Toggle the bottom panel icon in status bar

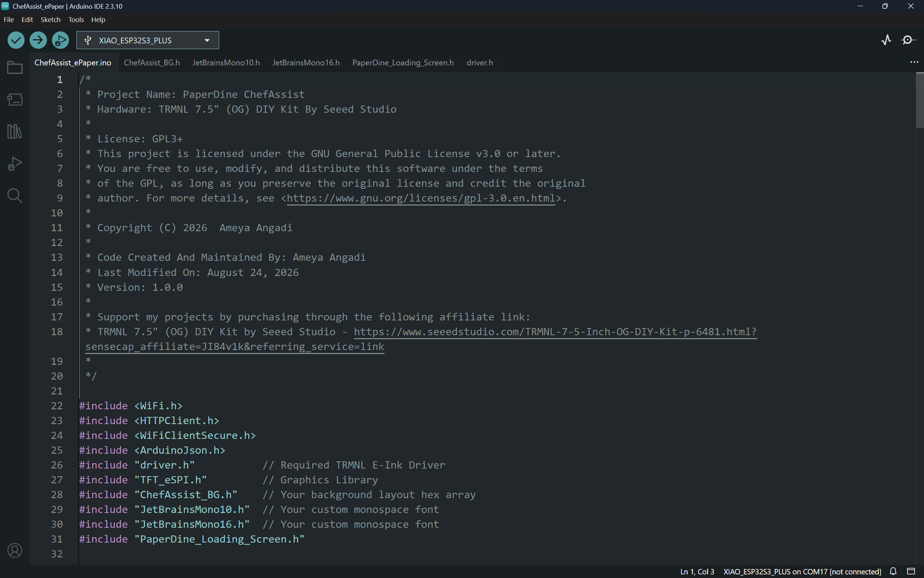coord(911,571)
